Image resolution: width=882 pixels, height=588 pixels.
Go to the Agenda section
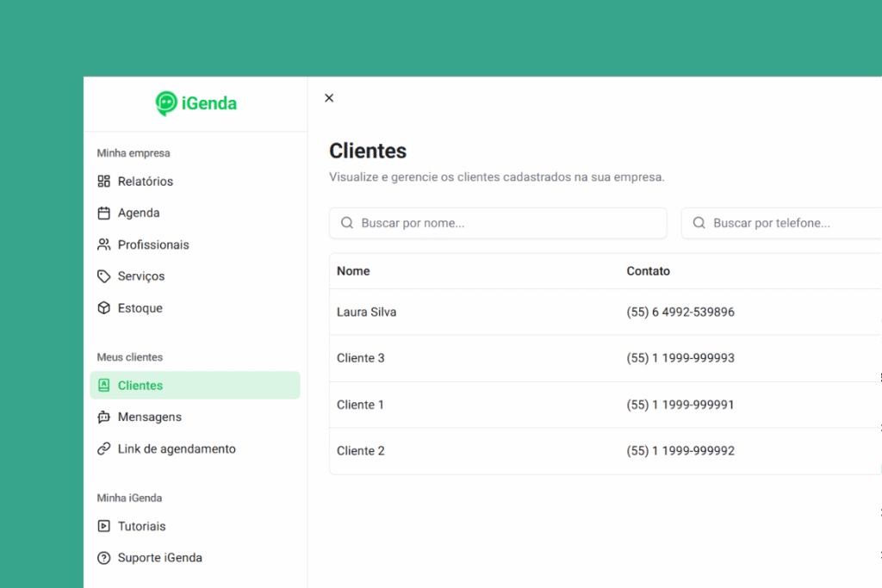pyautogui.click(x=139, y=214)
